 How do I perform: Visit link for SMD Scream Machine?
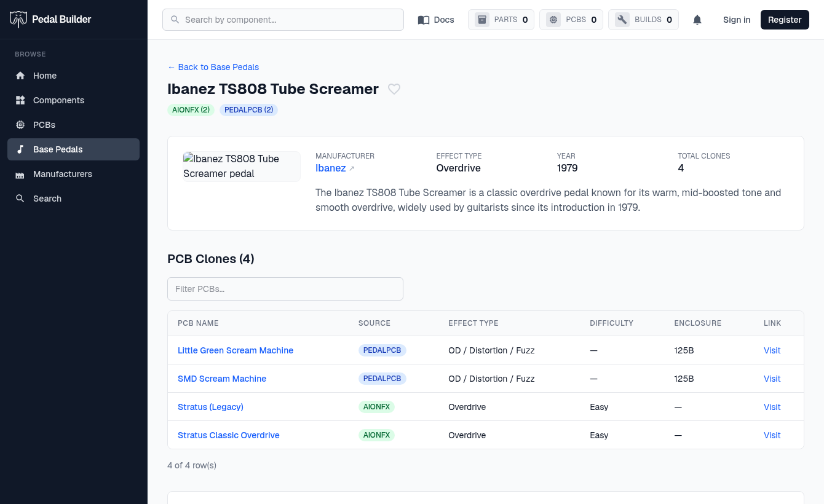pos(772,379)
